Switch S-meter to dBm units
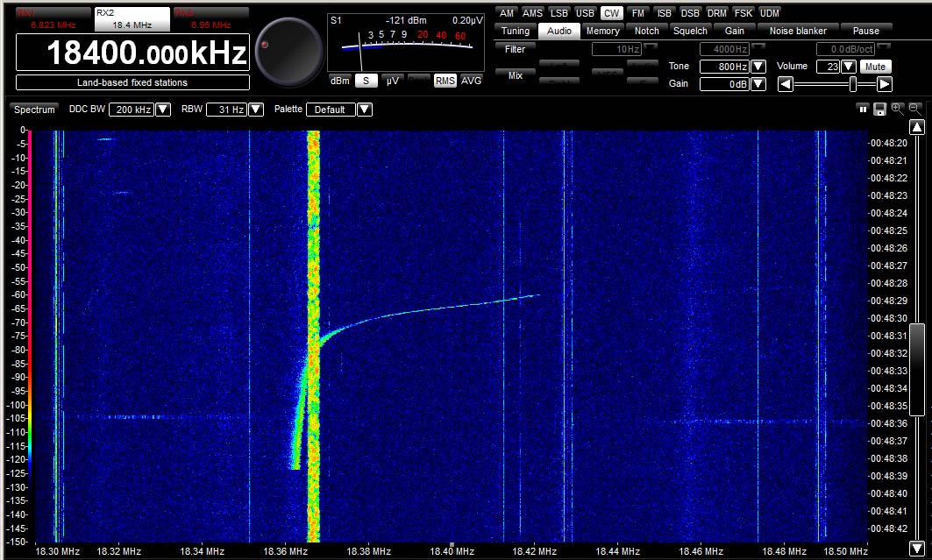Image resolution: width=932 pixels, height=560 pixels. click(x=340, y=81)
